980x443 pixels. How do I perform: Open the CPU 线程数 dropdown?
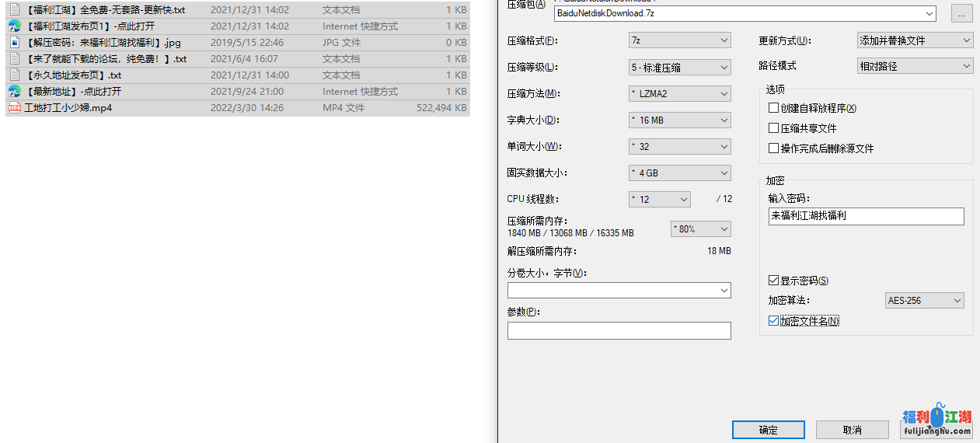(659, 200)
